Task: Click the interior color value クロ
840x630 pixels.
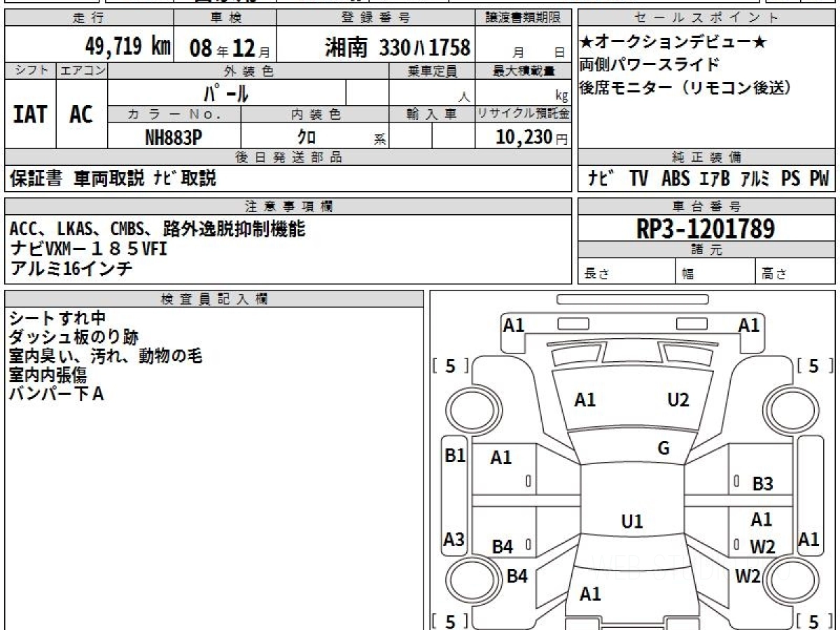Action: [306, 137]
